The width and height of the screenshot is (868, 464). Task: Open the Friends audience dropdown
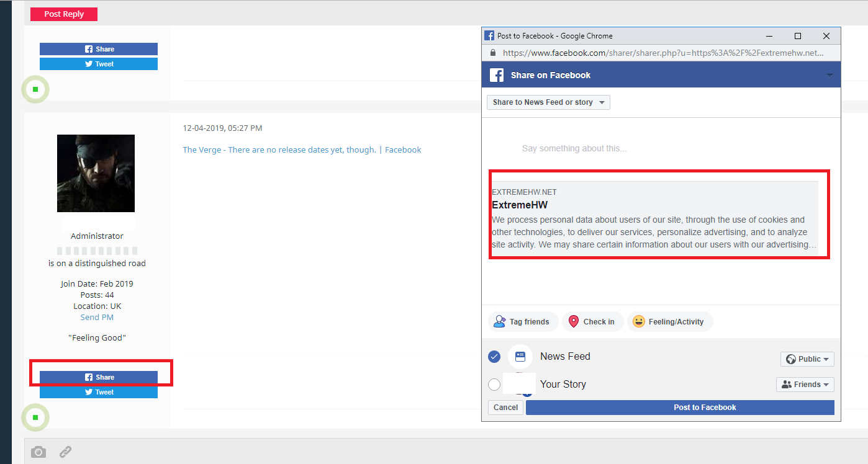(x=805, y=385)
